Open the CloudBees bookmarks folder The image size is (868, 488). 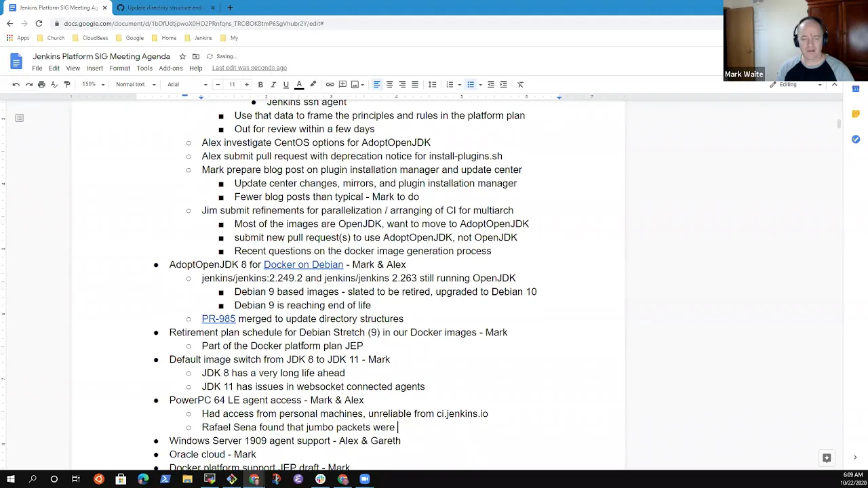pos(90,38)
